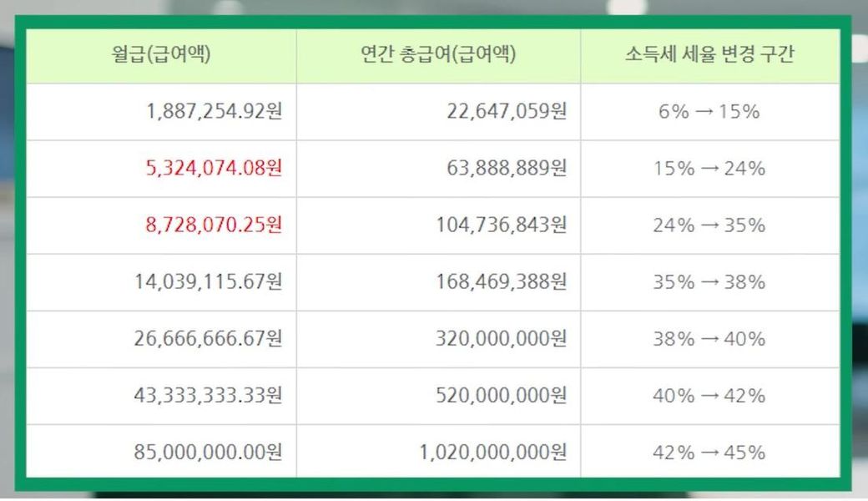The height and width of the screenshot is (501, 868).
Task: Click the 연간 총급여(급여액) column header
Action: coord(438,55)
